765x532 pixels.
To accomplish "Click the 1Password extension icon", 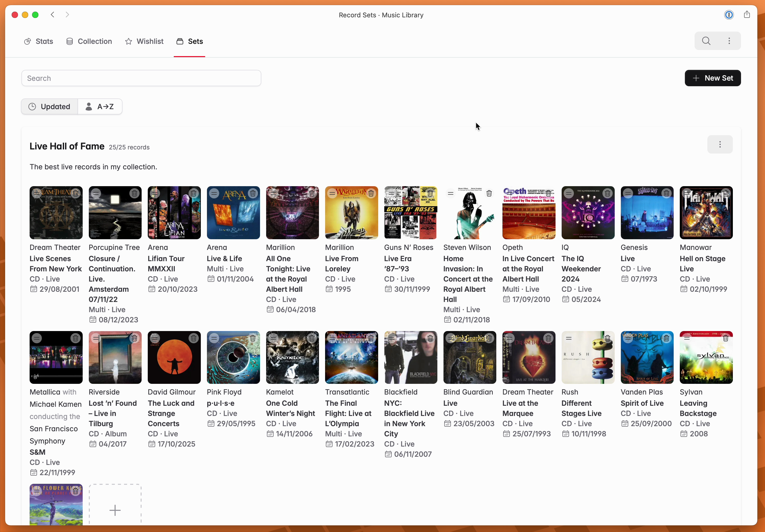I will 729,15.
